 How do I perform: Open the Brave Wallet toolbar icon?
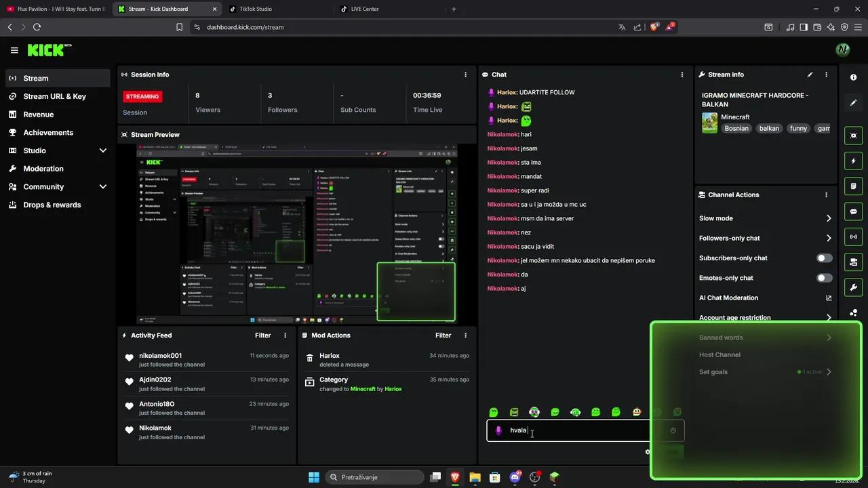tap(817, 27)
